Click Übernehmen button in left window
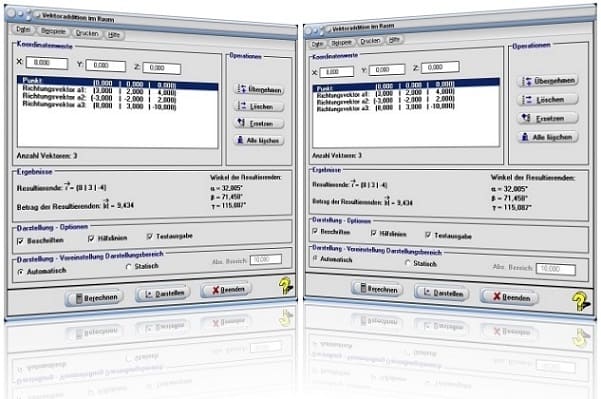 click(x=259, y=89)
